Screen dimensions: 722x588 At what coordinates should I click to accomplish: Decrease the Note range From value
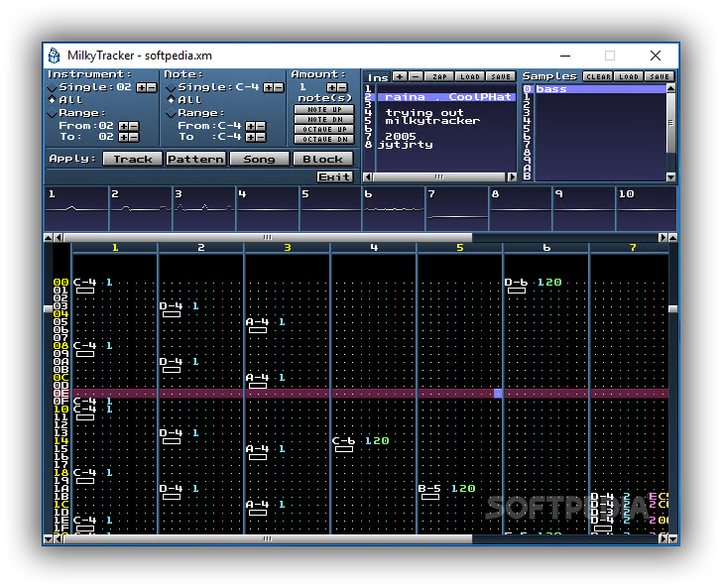261,126
